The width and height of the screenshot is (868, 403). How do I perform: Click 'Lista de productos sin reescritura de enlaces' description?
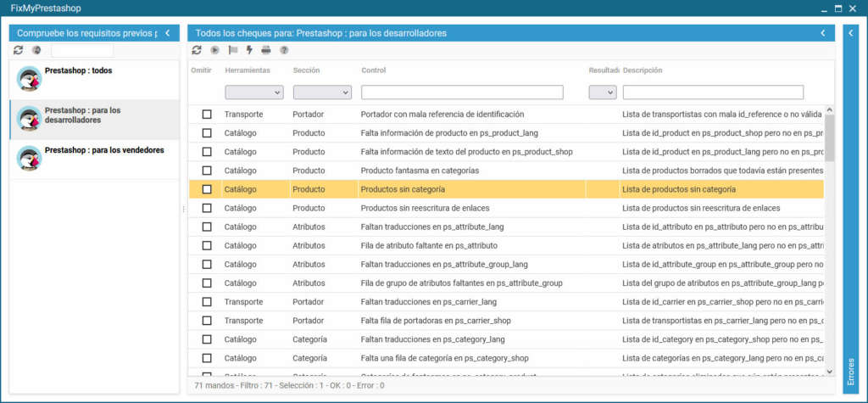701,208
